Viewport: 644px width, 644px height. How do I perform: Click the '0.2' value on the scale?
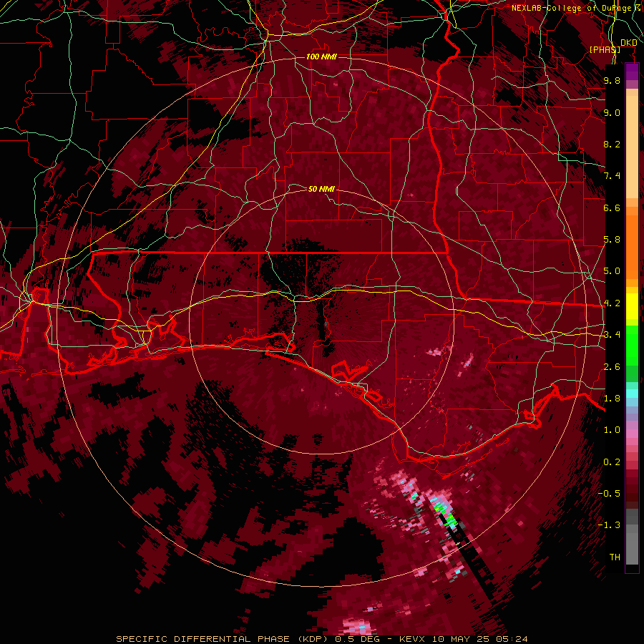612,462
